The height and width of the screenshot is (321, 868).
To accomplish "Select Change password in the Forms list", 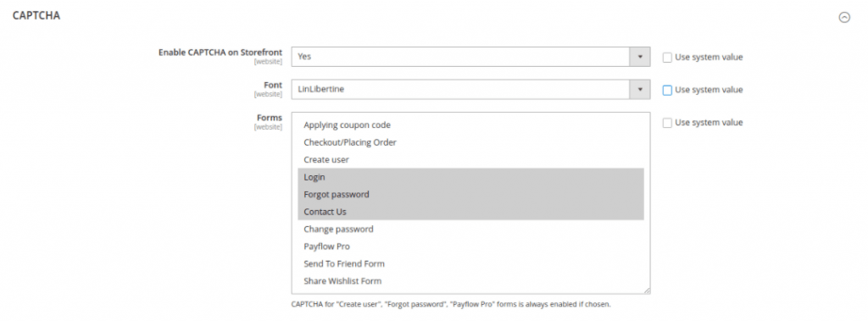I will (470, 230).
